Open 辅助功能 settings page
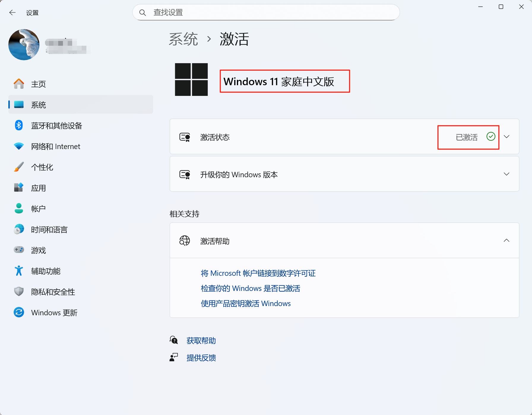 click(x=81, y=271)
